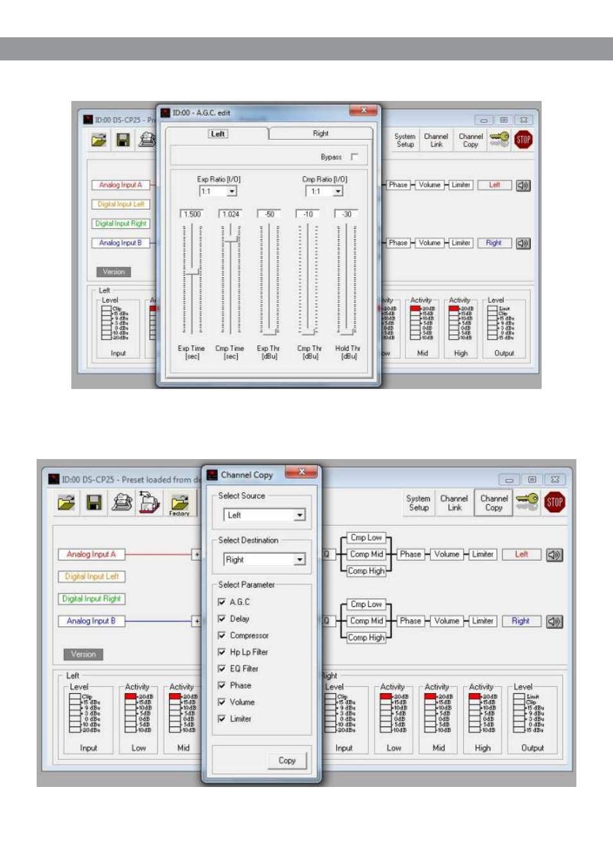Open preset folder icon in upper window

tap(99, 140)
